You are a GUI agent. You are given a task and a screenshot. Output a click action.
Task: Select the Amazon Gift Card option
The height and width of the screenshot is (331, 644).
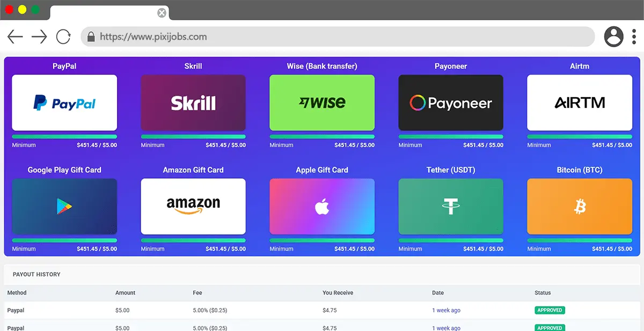pyautogui.click(x=193, y=207)
